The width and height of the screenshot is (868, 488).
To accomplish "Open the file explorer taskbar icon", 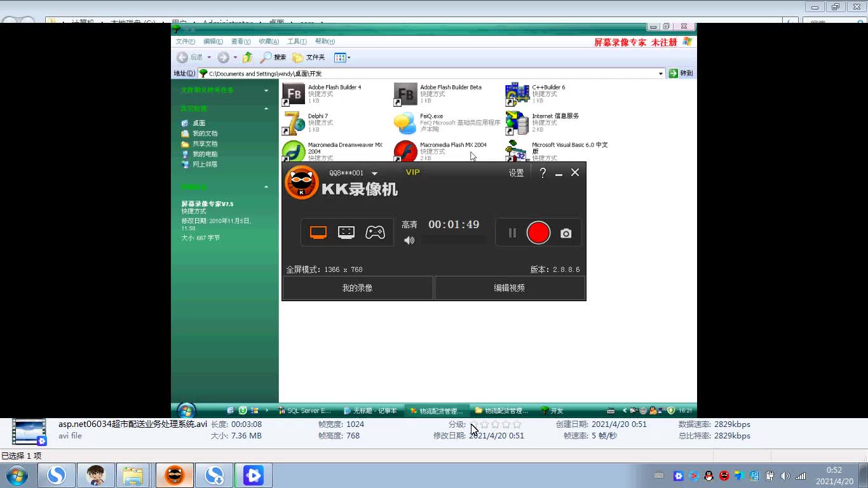I will coord(133,475).
